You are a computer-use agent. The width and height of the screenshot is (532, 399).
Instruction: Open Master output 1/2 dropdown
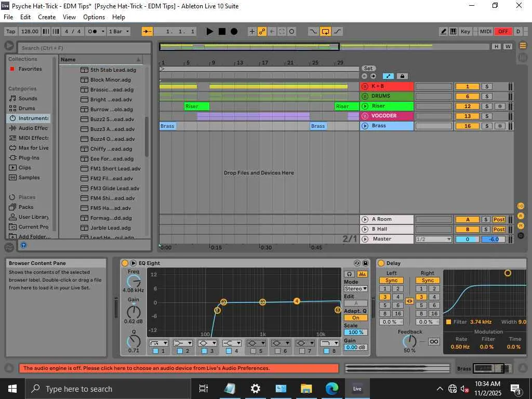tap(434, 239)
